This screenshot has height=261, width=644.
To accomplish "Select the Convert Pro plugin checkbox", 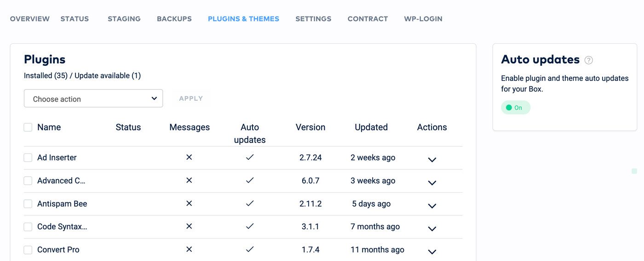I will tap(28, 250).
